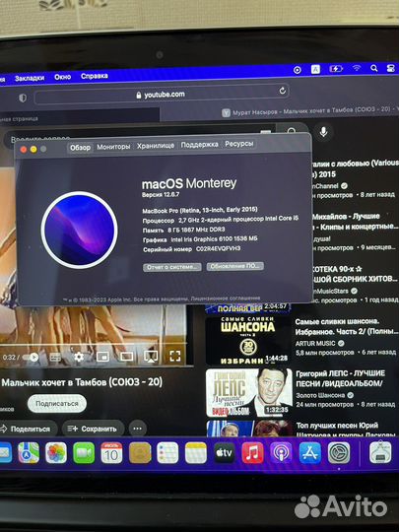Viewport: 399px width, 532px height.
Task: Click the Подписаться button
Action: point(57,404)
